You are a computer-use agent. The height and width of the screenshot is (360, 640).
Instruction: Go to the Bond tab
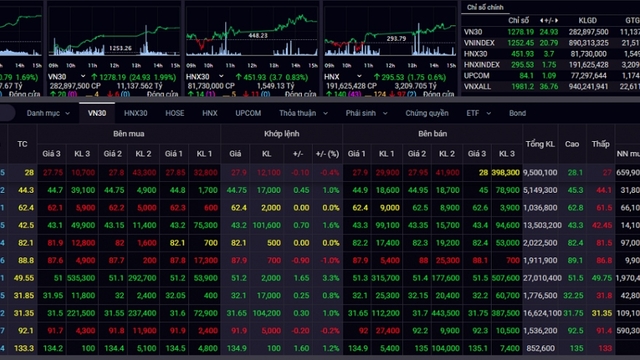(x=517, y=113)
